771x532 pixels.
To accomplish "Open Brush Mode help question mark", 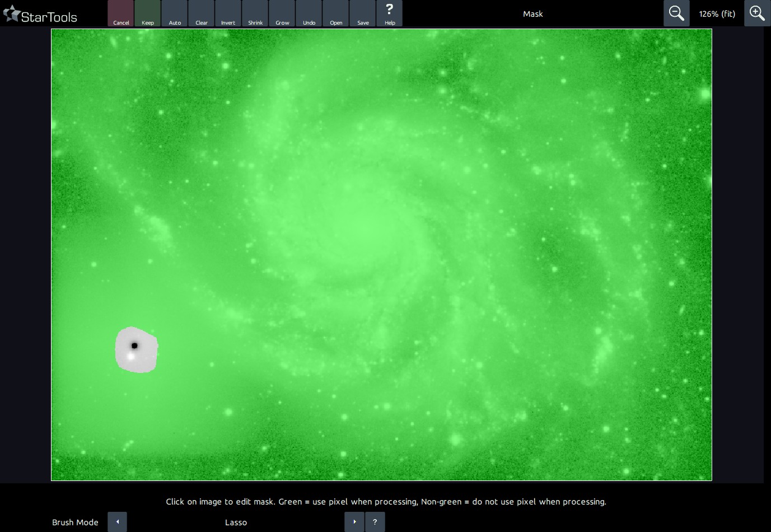I will [375, 522].
